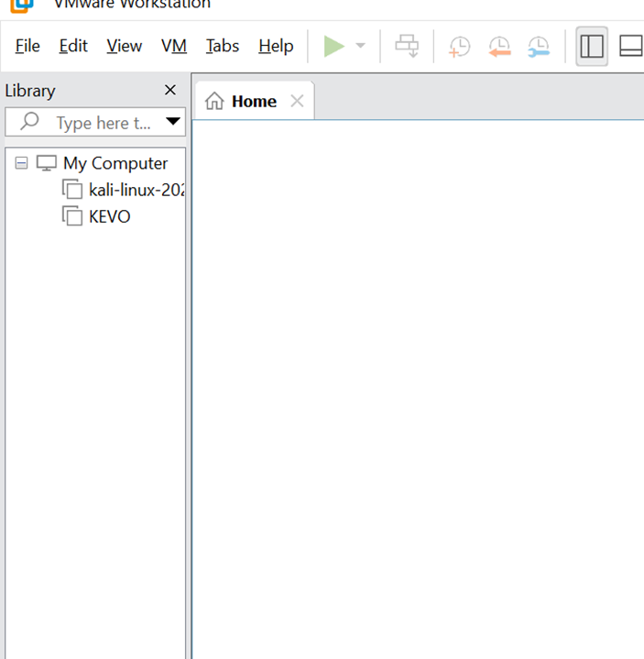Click the Take Snapshot clock icon
Image resolution: width=644 pixels, height=659 pixels.
click(459, 46)
